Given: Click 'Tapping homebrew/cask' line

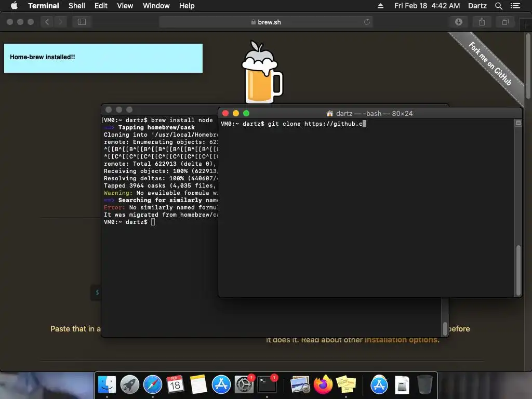Looking at the screenshot, I should (x=149, y=128).
